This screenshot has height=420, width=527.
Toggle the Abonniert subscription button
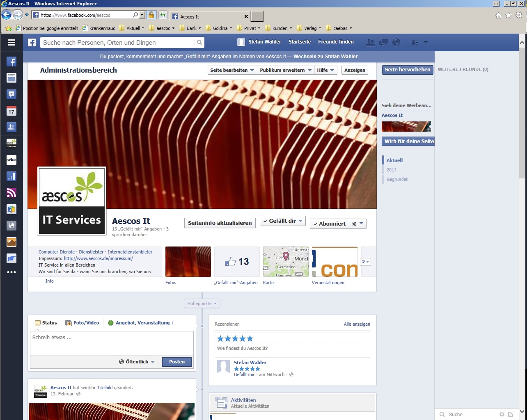329,224
